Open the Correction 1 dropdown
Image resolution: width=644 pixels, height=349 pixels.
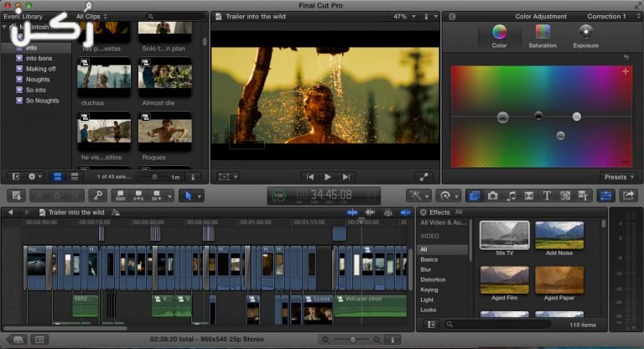coord(613,17)
